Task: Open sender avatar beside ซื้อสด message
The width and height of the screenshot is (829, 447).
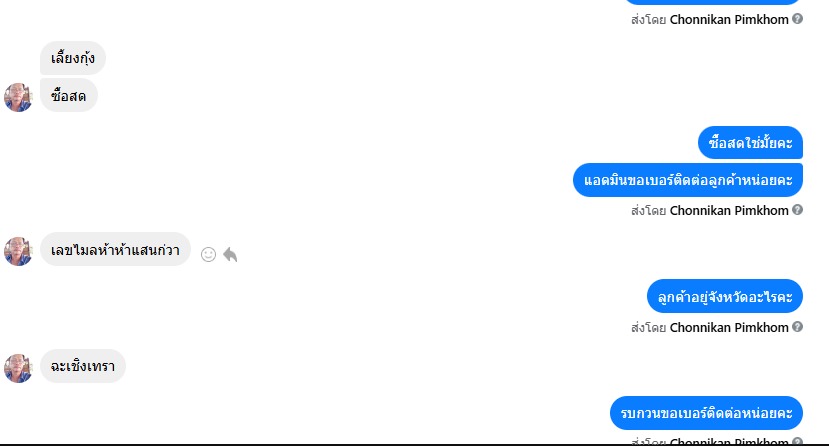Action: click(x=18, y=97)
